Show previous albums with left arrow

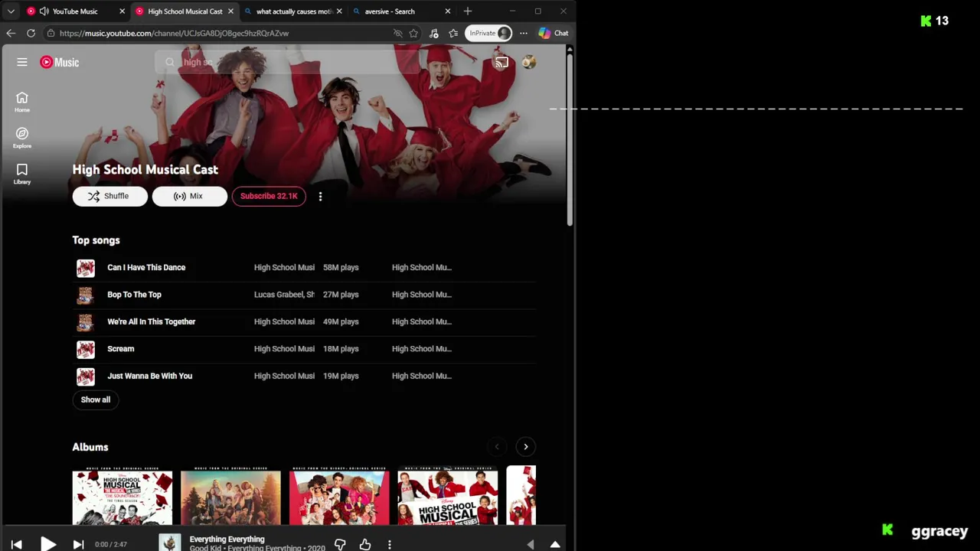pyautogui.click(x=497, y=447)
